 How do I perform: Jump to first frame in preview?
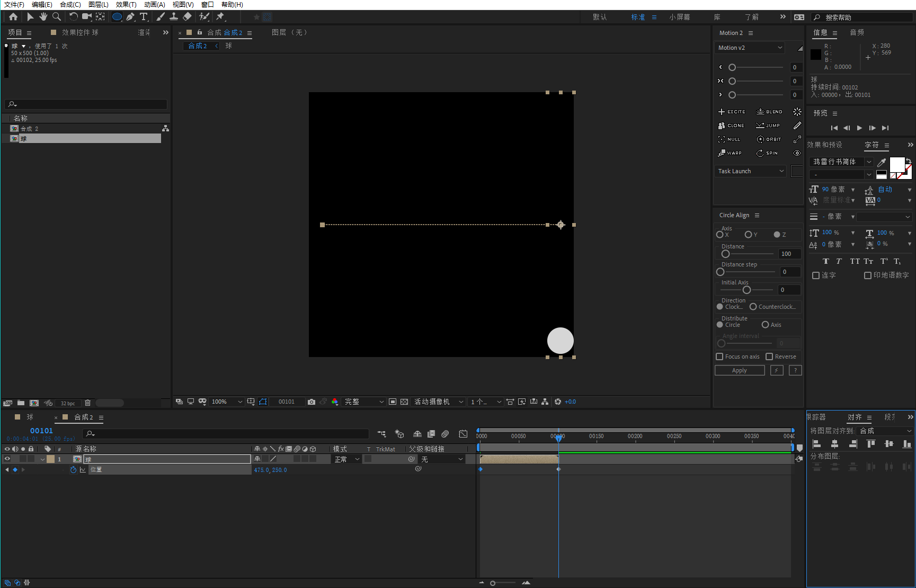[x=834, y=128]
